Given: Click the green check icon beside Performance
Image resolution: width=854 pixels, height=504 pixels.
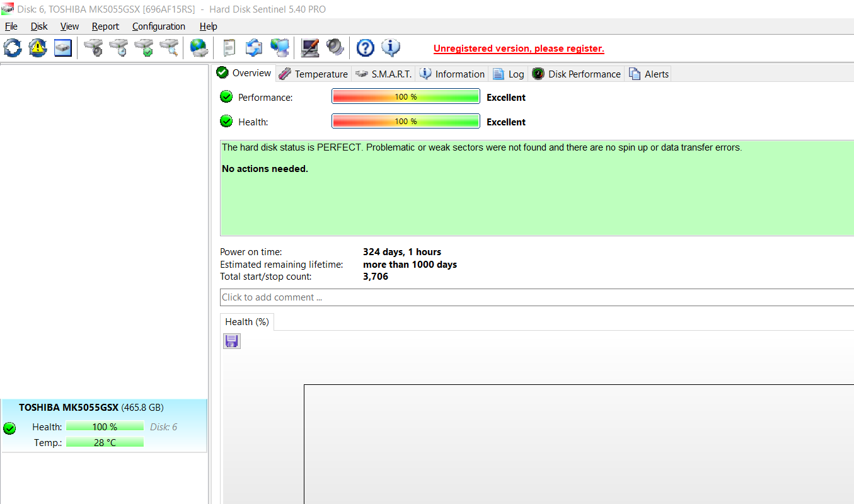Looking at the screenshot, I should coord(226,97).
